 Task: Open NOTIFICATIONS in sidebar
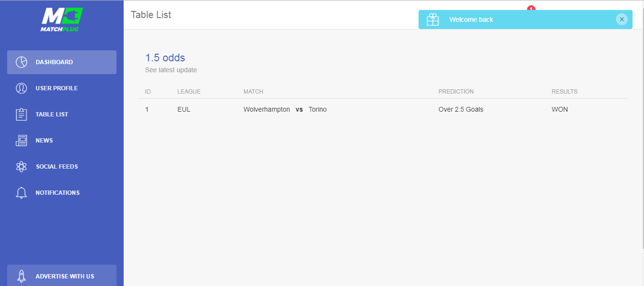(x=62, y=193)
